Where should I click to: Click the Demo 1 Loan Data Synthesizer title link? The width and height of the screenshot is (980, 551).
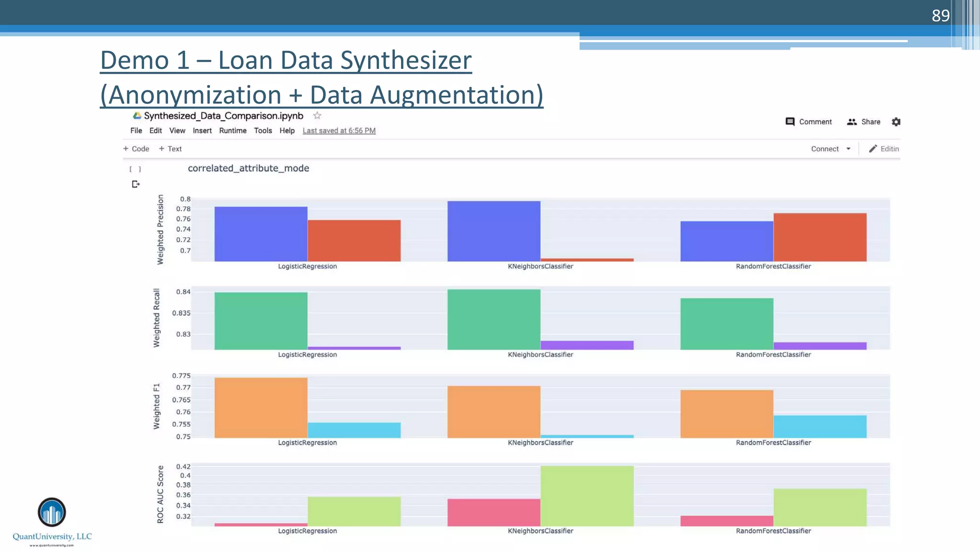[x=322, y=77]
